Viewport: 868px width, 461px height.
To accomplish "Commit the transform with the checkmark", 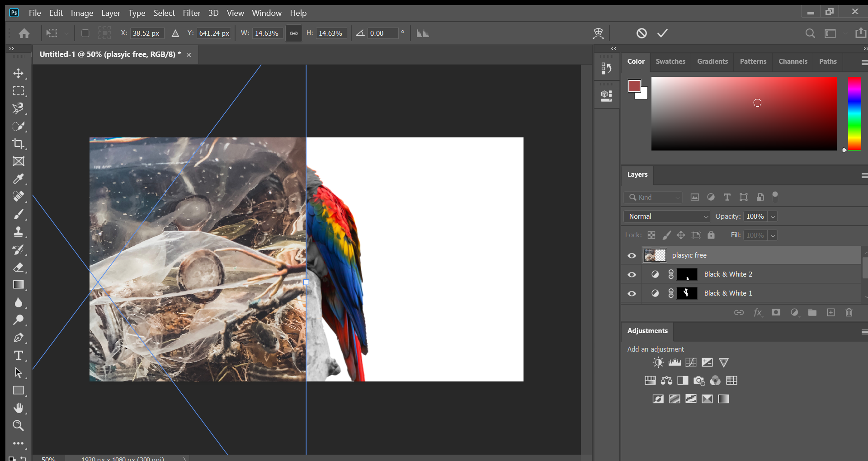I will click(662, 33).
